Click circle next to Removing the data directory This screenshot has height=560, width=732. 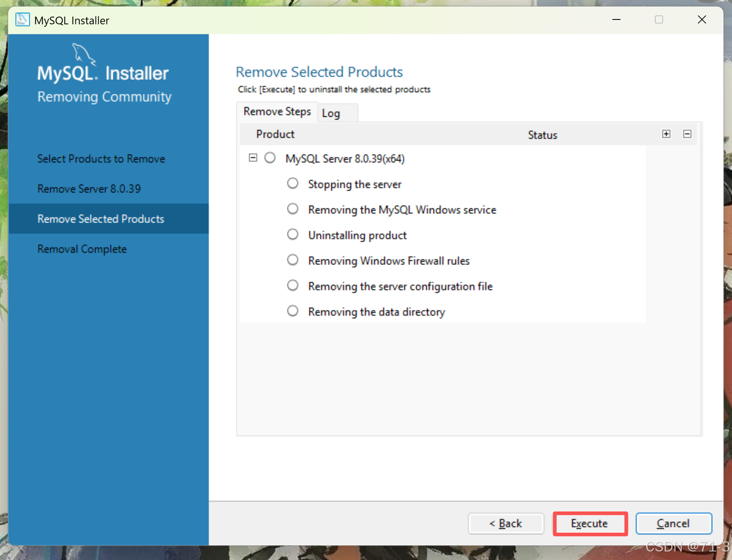point(293,311)
